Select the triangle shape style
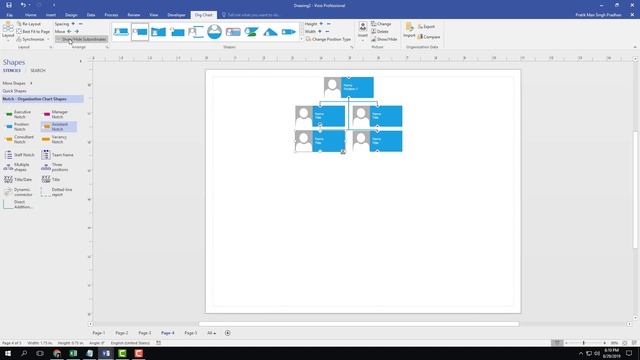The width and height of the screenshot is (640, 360). click(270, 32)
